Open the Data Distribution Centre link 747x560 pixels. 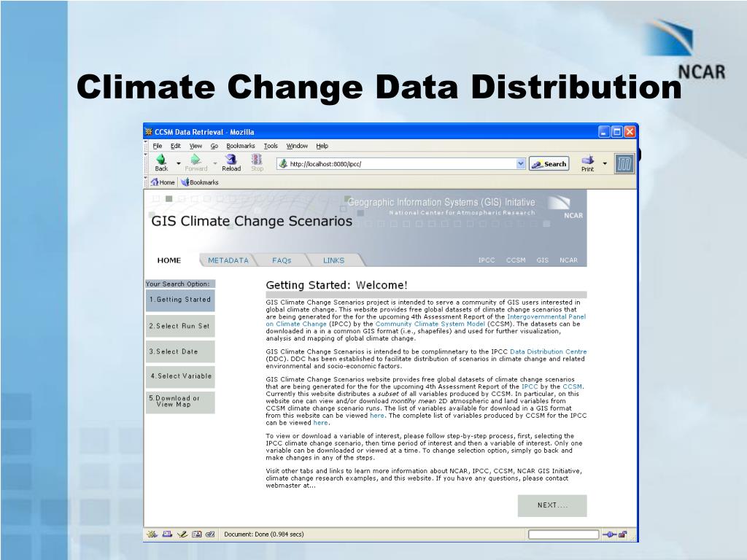[549, 352]
